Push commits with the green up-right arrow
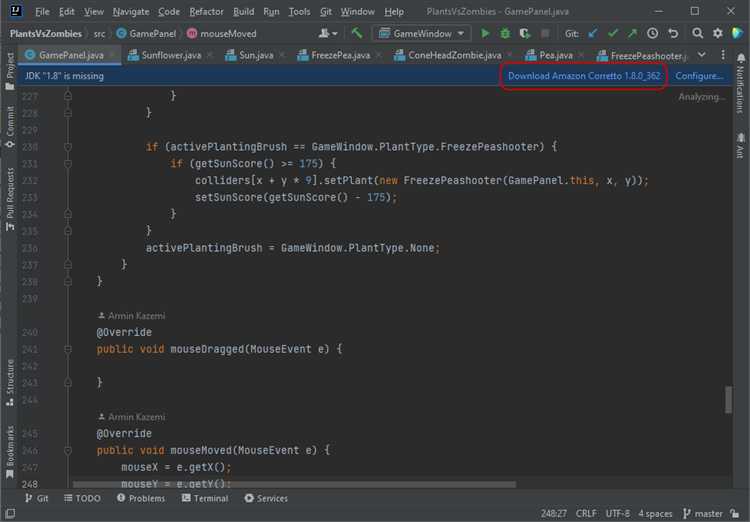750x522 pixels. (632, 33)
